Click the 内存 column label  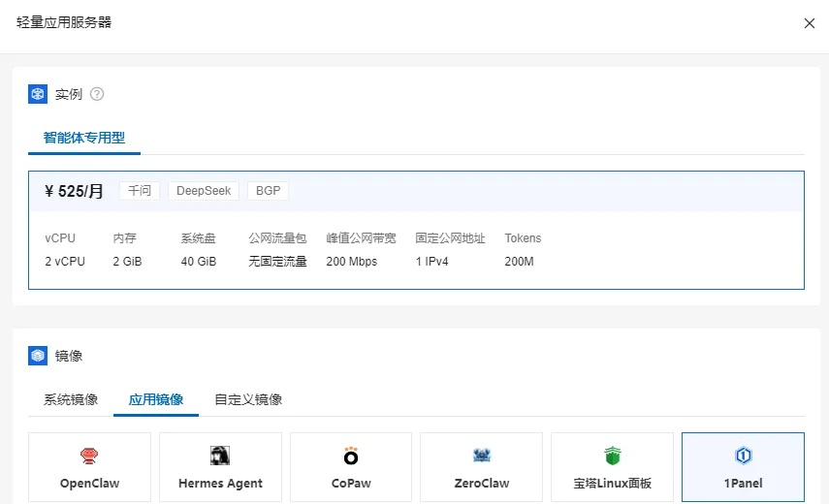point(125,238)
